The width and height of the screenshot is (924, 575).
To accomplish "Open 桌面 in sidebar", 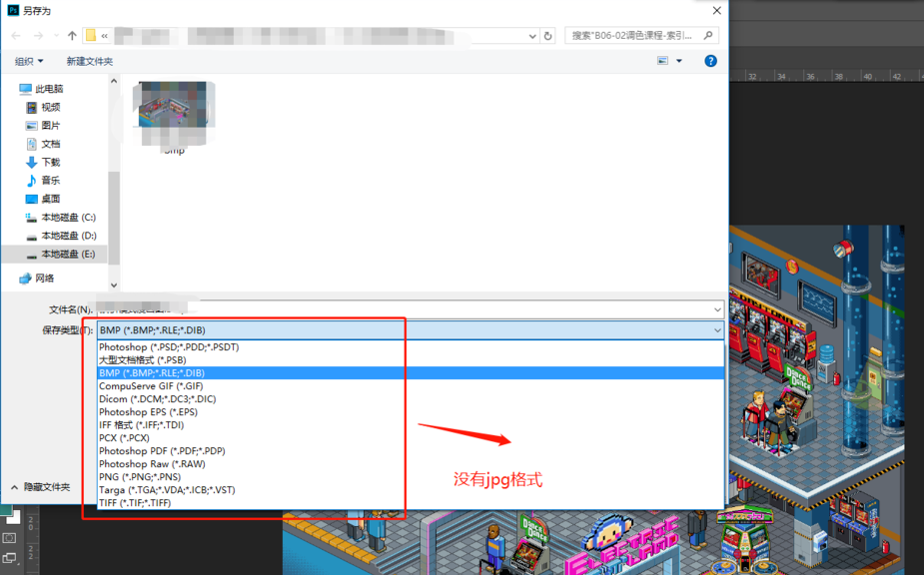I will 43,199.
